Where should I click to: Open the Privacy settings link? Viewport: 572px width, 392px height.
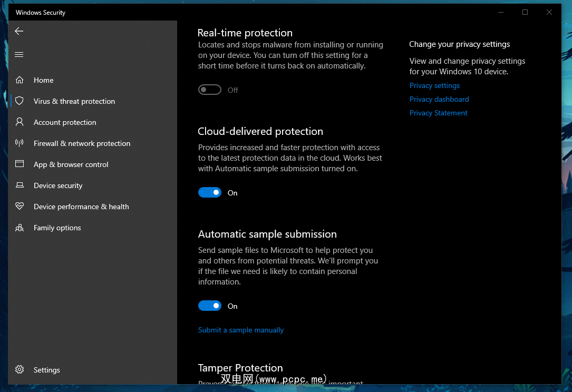pos(434,85)
